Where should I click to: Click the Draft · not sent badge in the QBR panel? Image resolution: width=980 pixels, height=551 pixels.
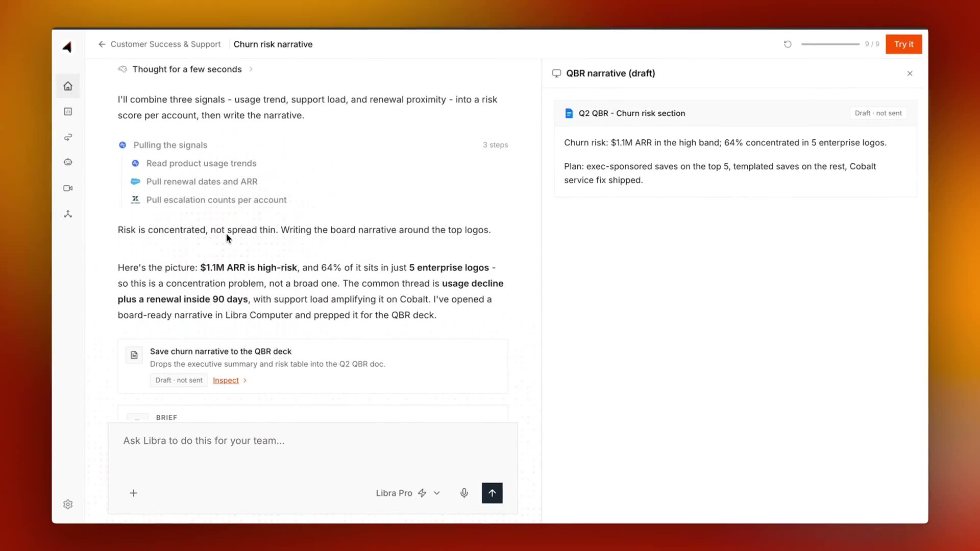tap(878, 113)
